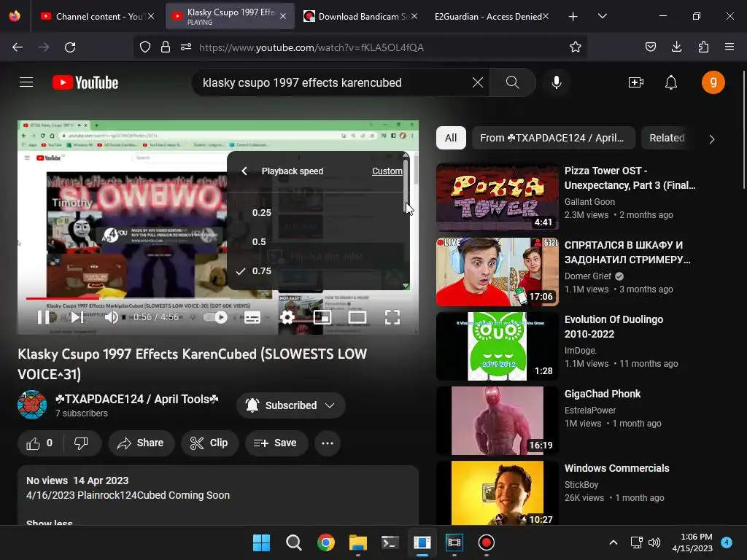Open TXAPDACE124 / April Tools channel name
The image size is (747, 560).
136,399
